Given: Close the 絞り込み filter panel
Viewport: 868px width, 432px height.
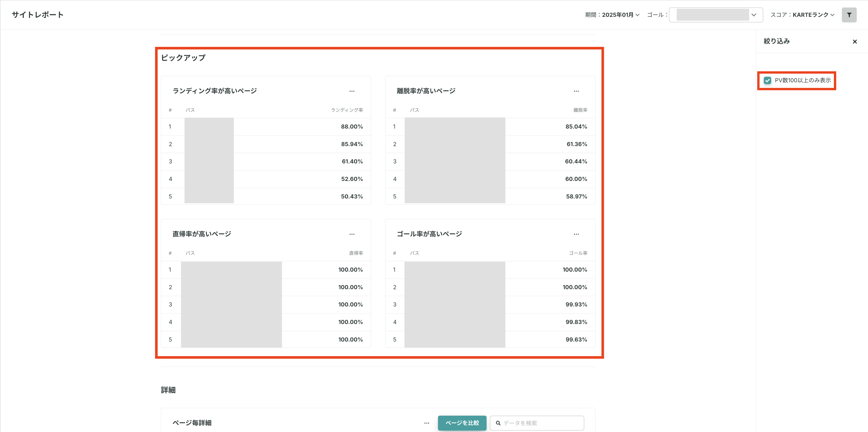Looking at the screenshot, I should [x=854, y=41].
